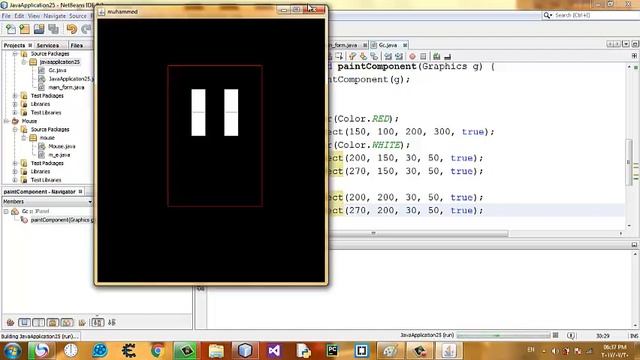Click the Save toolbar icon
Viewport: 640px width, 360px height.
(x=39, y=29)
